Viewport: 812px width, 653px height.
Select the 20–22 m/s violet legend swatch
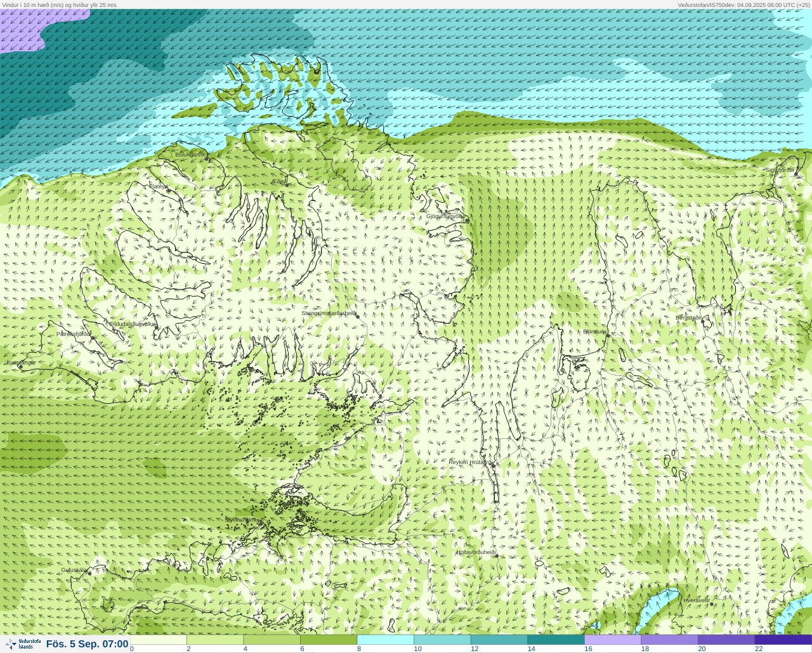[x=726, y=640]
